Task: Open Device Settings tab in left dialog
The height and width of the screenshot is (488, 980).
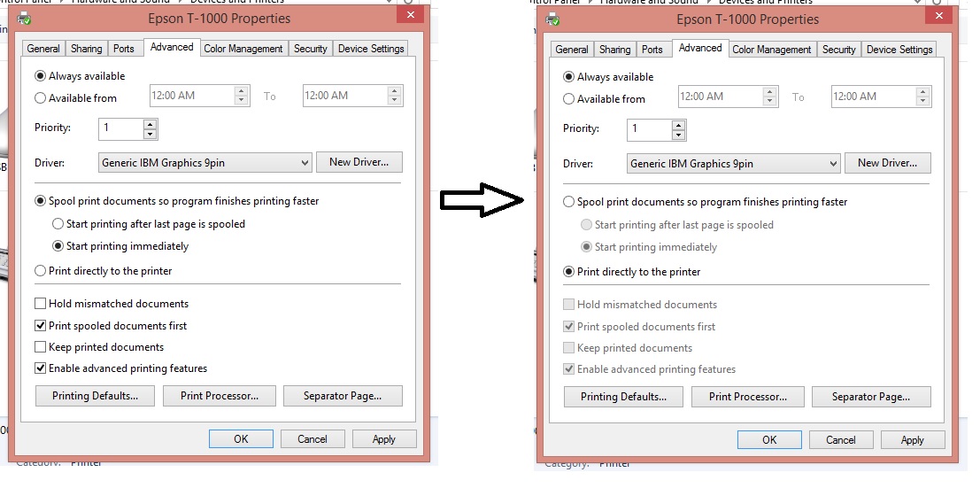Action: pyautogui.click(x=371, y=48)
